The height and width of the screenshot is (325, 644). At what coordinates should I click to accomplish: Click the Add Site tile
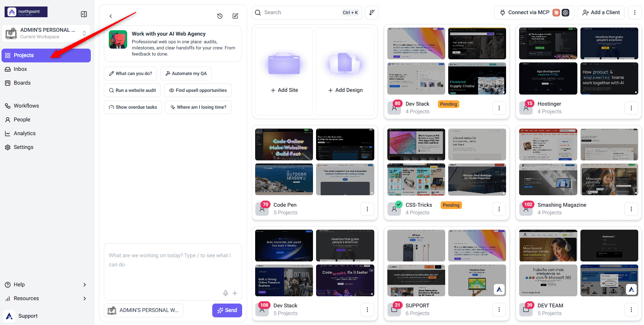[x=284, y=72]
